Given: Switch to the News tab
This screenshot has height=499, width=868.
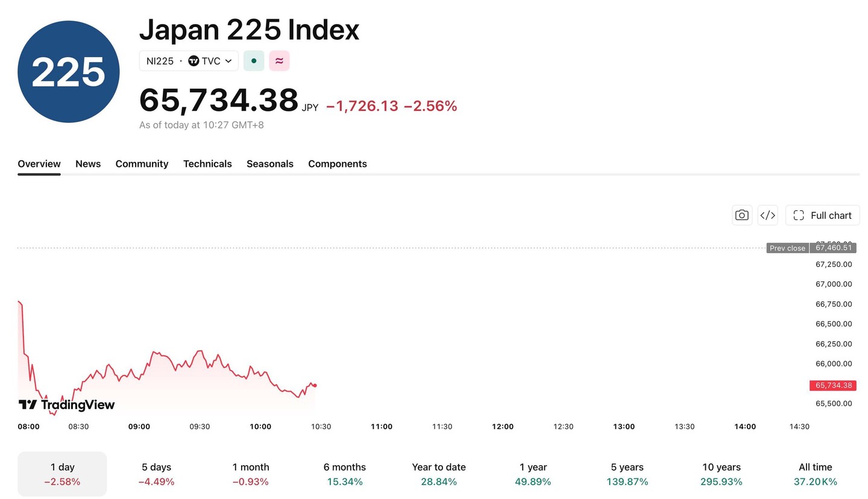Looking at the screenshot, I should pos(88,164).
